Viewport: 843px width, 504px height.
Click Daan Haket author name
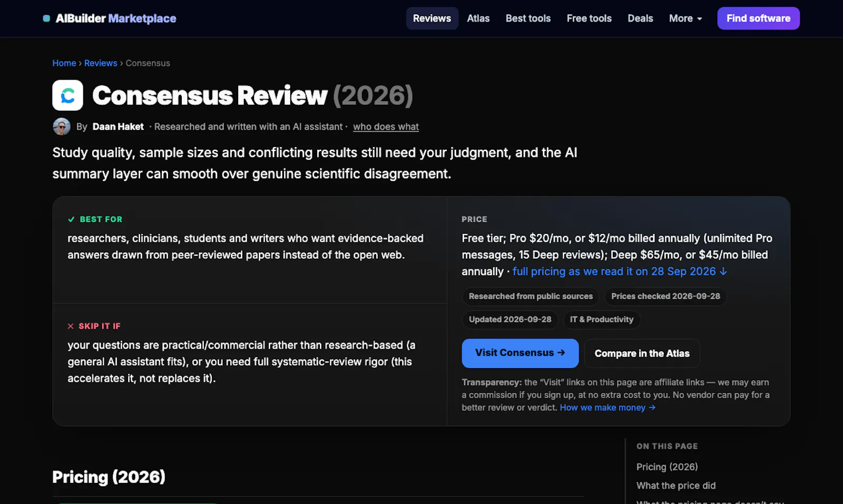[x=118, y=127]
